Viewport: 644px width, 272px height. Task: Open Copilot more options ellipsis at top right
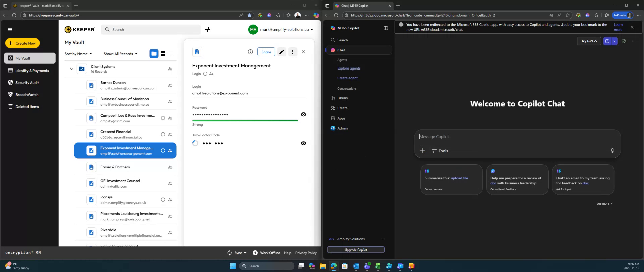click(x=634, y=41)
